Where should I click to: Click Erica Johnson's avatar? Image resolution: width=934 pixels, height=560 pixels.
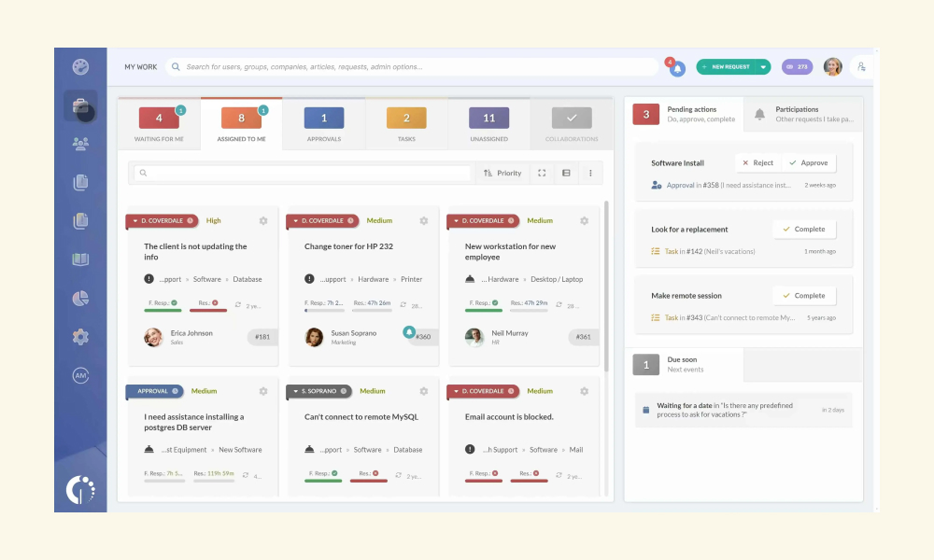click(x=153, y=337)
